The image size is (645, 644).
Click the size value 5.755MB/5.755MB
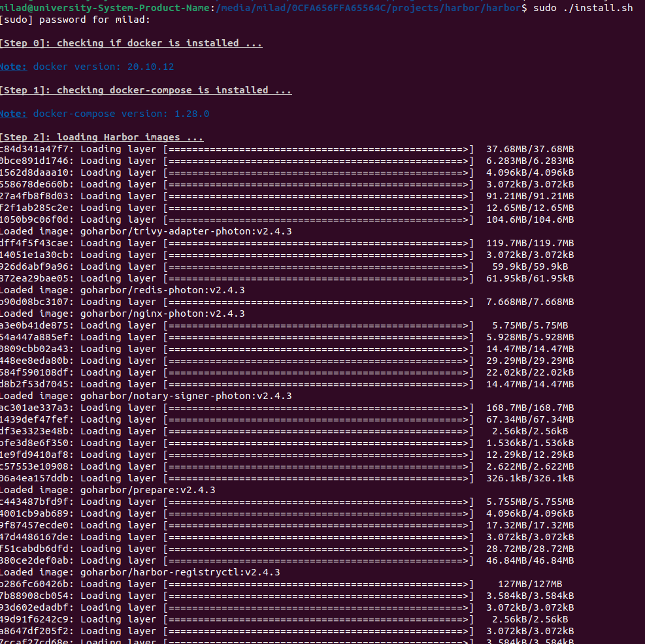[530, 502]
